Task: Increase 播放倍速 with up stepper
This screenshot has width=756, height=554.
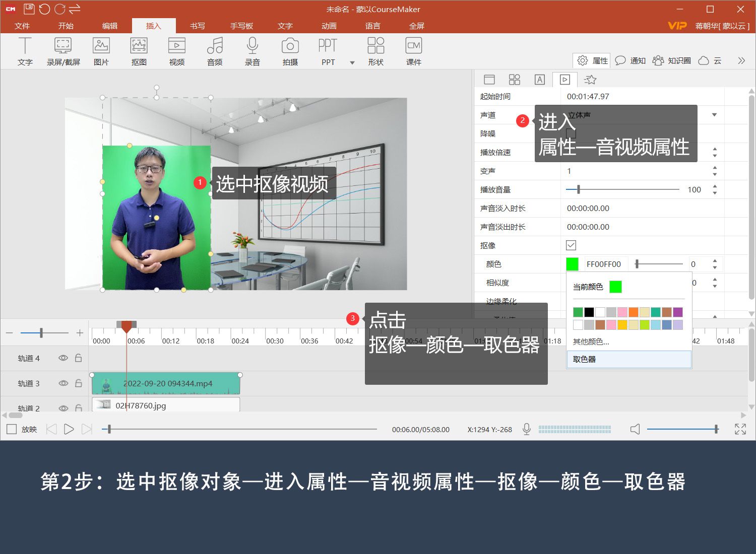Action: [715, 149]
